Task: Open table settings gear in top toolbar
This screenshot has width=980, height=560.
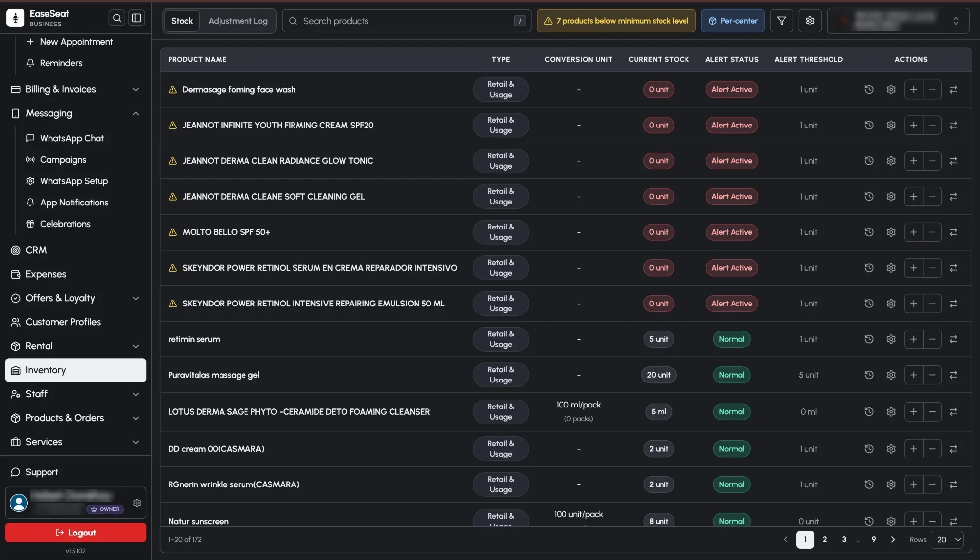Action: pyautogui.click(x=810, y=21)
